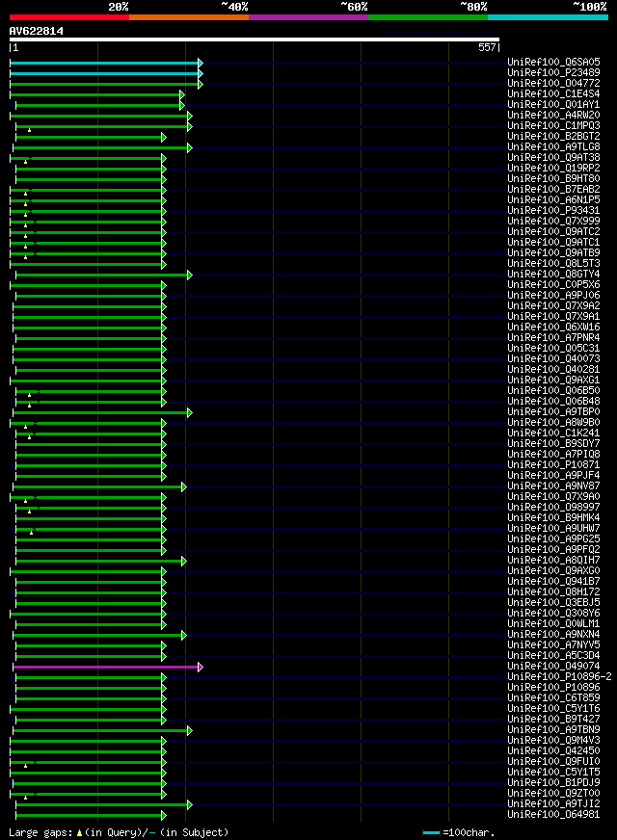Screen dimensions: 617x840
Task: Open hit label UniRef100_P93431
Action: [x=553, y=210]
